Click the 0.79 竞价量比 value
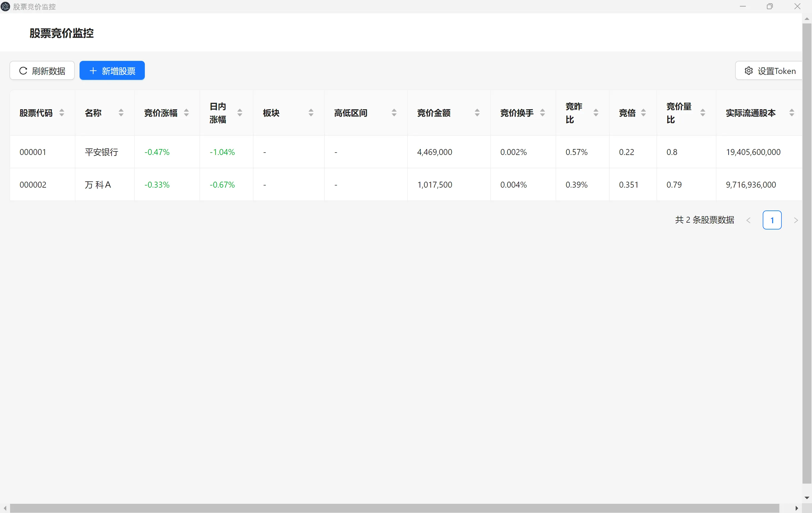The width and height of the screenshot is (812, 513). pyautogui.click(x=674, y=185)
